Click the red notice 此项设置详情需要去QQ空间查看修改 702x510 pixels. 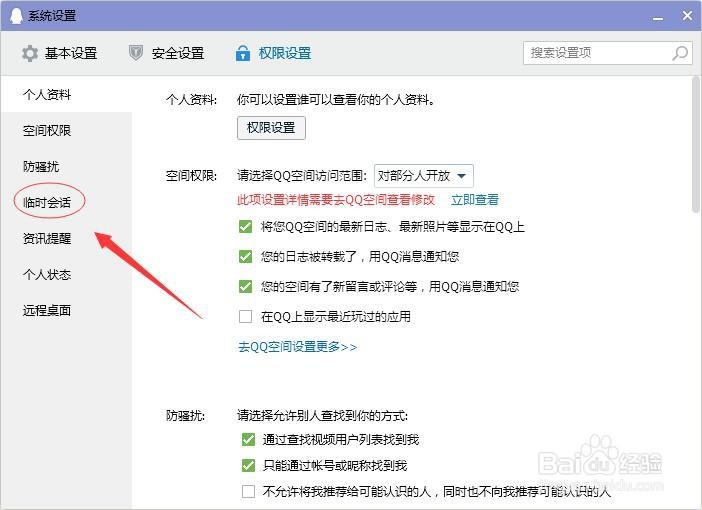(x=336, y=200)
